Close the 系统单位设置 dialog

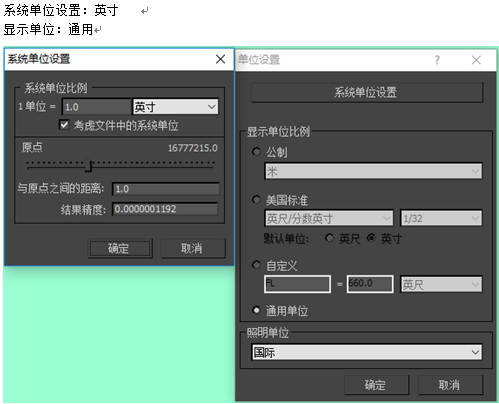(x=220, y=59)
